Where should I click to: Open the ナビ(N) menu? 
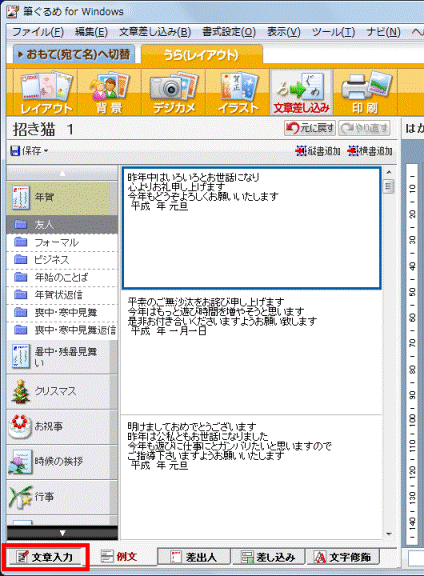pos(383,32)
